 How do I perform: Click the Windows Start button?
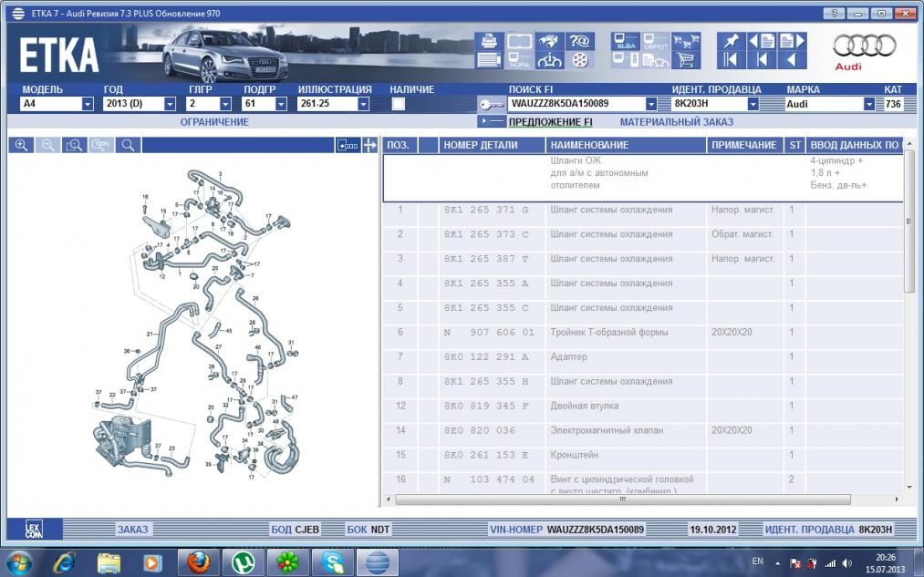[x=19, y=562]
